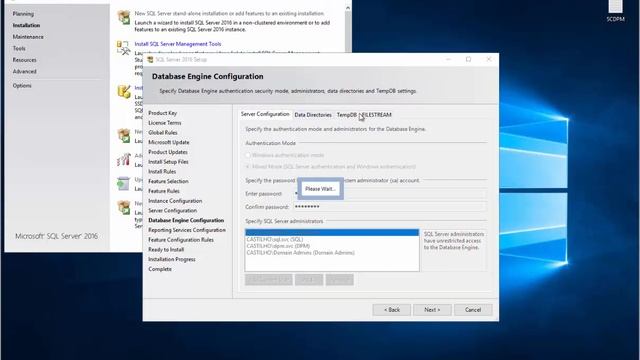640x360 pixels.
Task: Select Mixed Mode authentication radio button
Action: click(x=247, y=167)
